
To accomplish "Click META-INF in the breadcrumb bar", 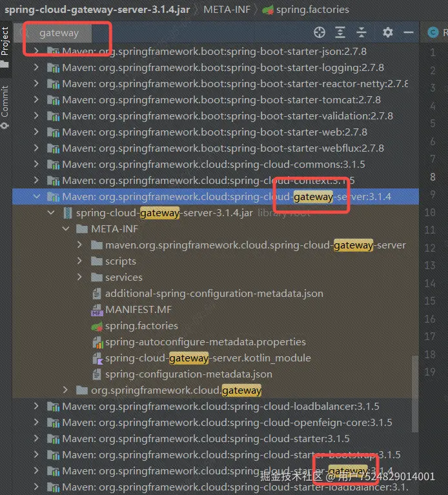I will point(227,10).
